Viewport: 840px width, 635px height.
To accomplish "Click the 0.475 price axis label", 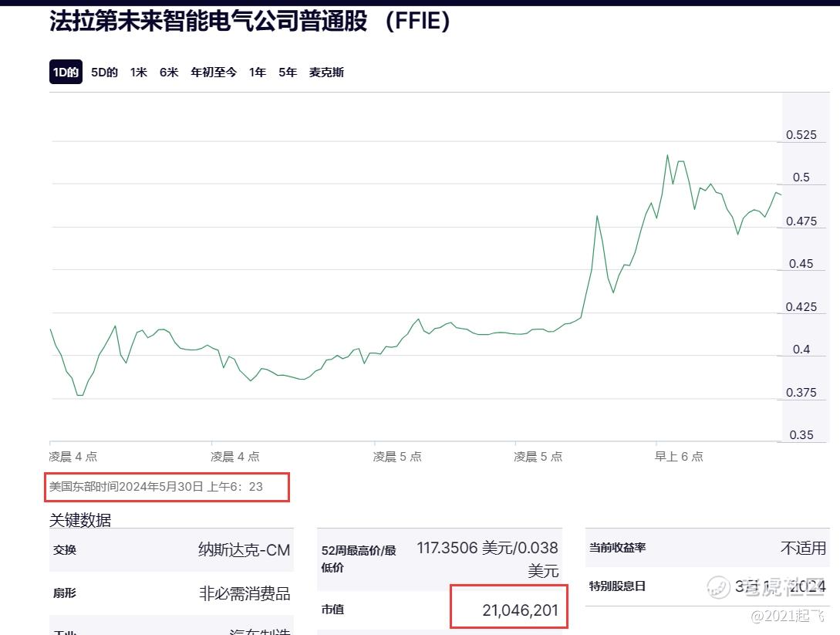I will (801, 221).
